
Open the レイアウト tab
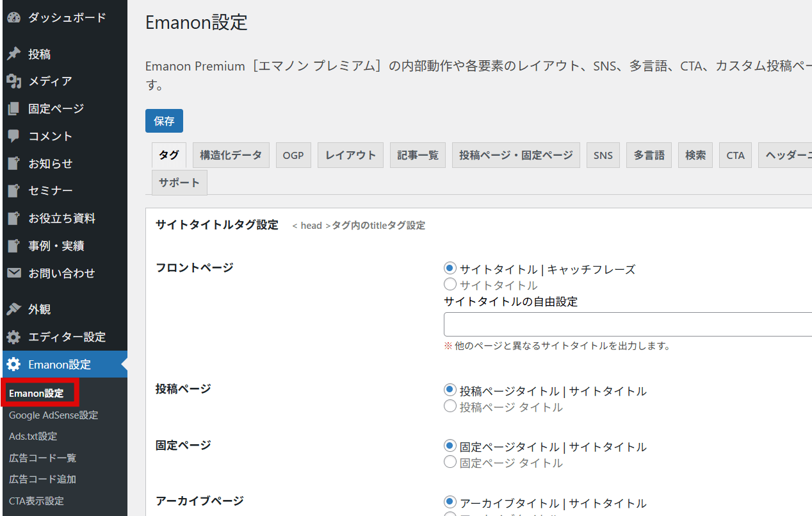(x=350, y=155)
